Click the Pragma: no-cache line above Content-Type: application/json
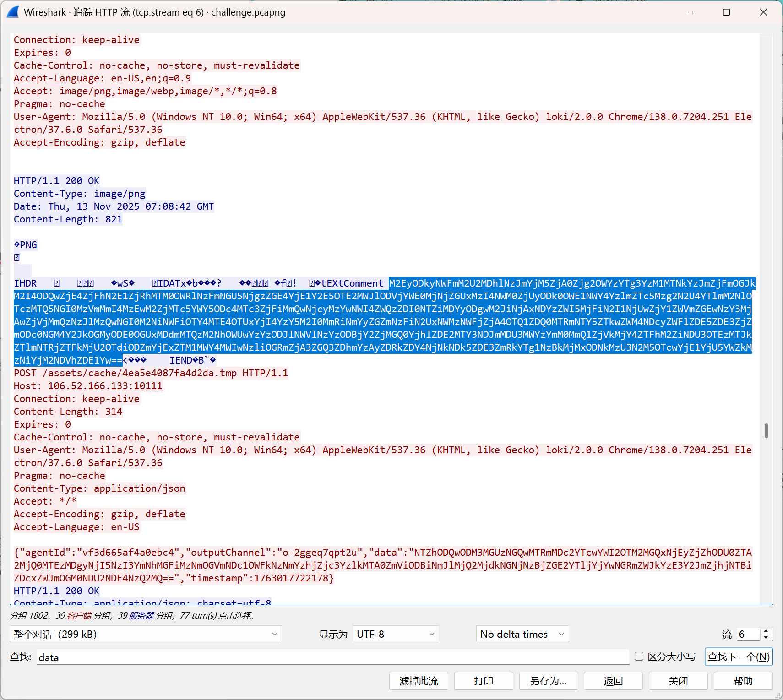Image resolution: width=783 pixels, height=700 pixels. tap(60, 476)
